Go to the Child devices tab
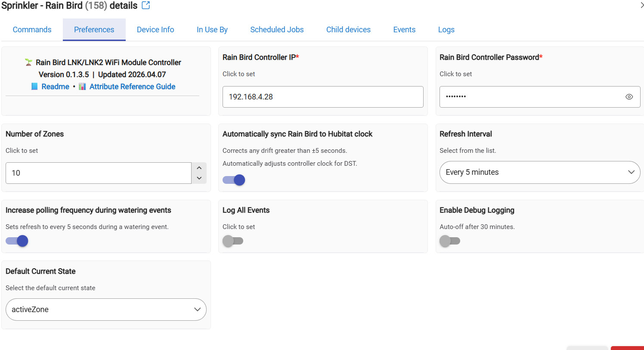Screen dimensions: 644x350 pos(348,30)
